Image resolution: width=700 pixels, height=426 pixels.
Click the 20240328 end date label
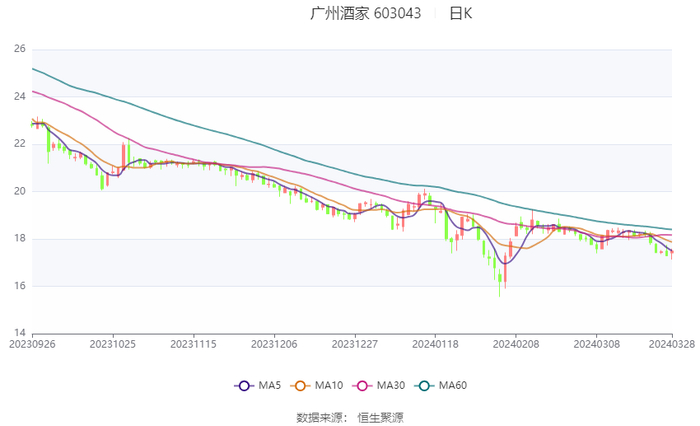pos(671,342)
